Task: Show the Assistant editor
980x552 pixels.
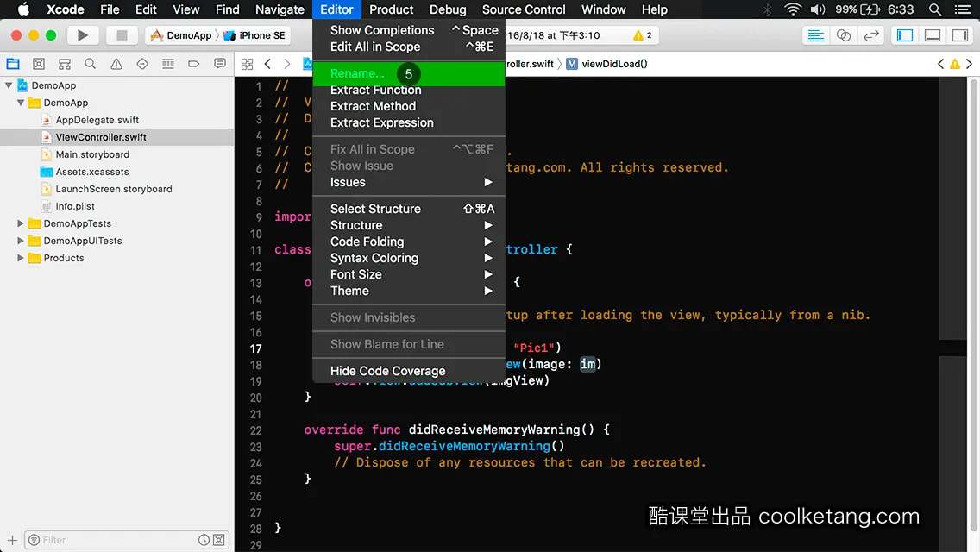Action: pos(843,35)
